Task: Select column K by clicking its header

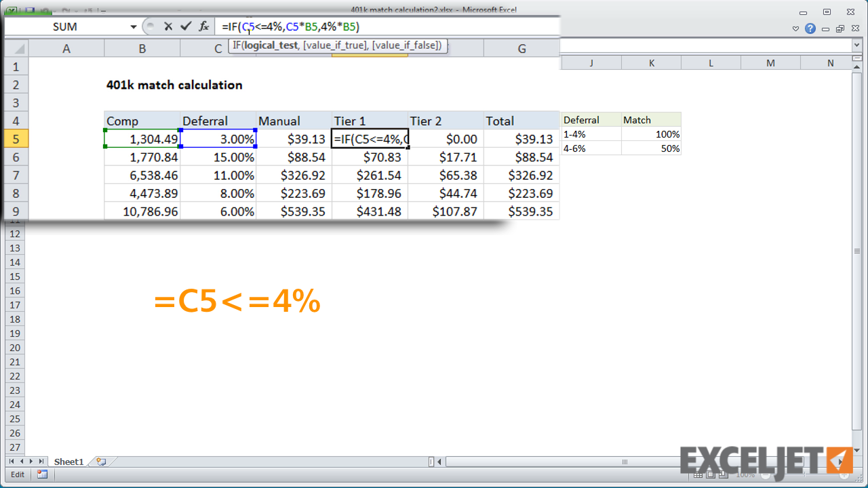Action: [x=651, y=62]
